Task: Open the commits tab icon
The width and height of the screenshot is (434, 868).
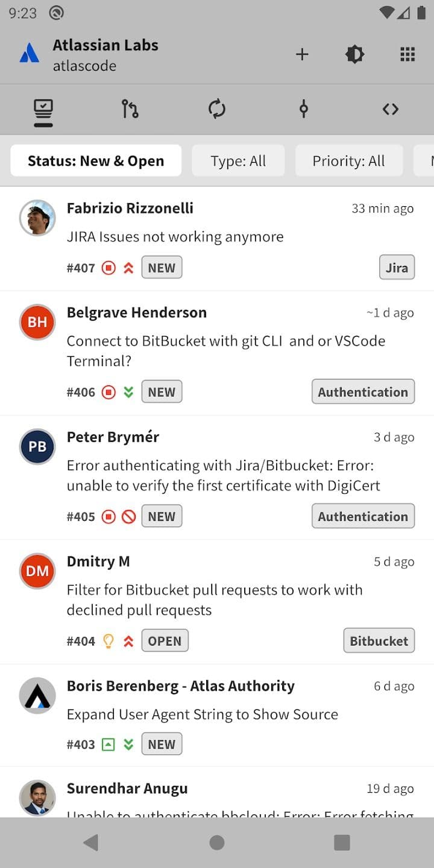Action: point(303,109)
